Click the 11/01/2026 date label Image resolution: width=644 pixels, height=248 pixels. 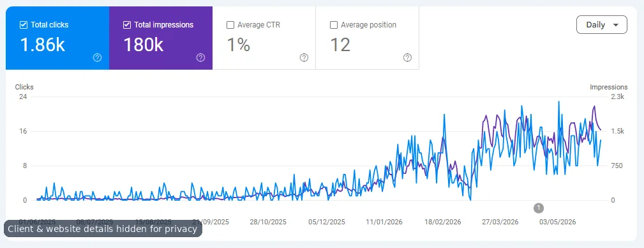point(384,222)
